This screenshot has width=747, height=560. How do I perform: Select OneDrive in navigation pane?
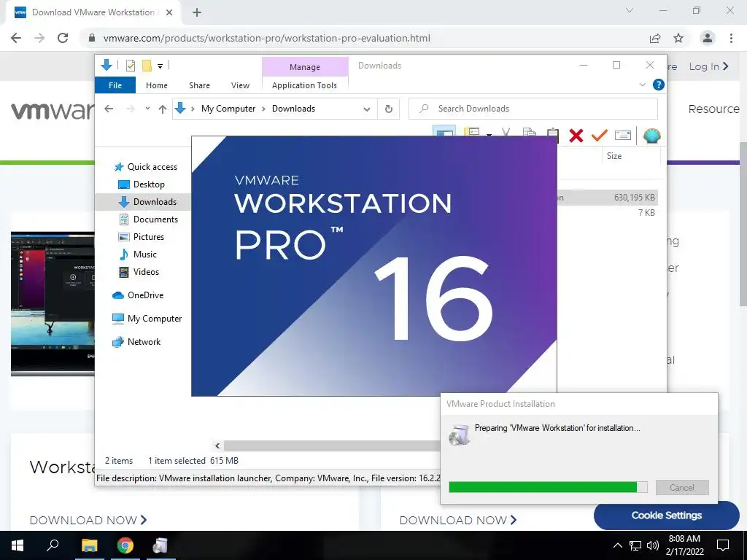pyautogui.click(x=145, y=295)
